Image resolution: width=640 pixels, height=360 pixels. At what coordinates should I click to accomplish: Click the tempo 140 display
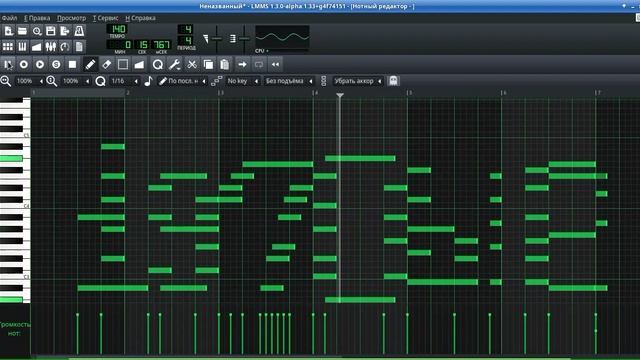[x=117, y=29]
